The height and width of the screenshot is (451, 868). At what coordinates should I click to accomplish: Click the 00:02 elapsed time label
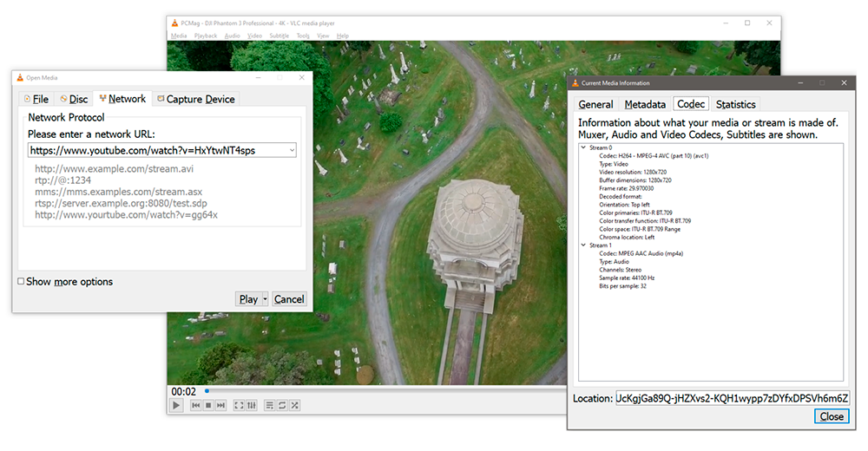click(x=184, y=392)
